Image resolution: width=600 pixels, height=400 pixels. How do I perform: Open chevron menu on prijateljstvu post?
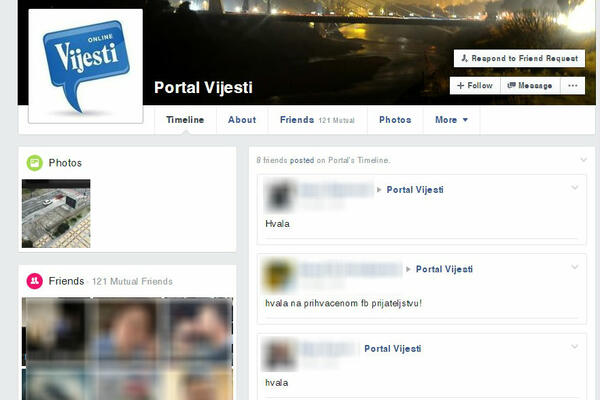[574, 267]
